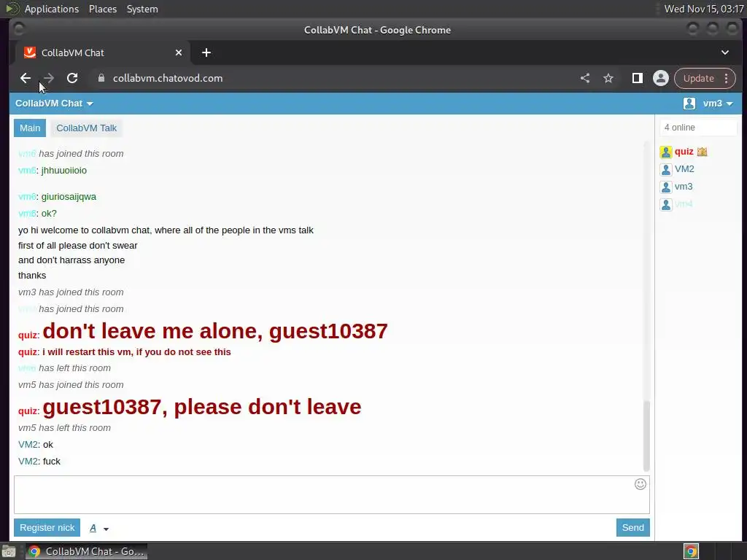Click the Chrome Update button
Viewport: 747px width, 560px height.
pyautogui.click(x=698, y=78)
